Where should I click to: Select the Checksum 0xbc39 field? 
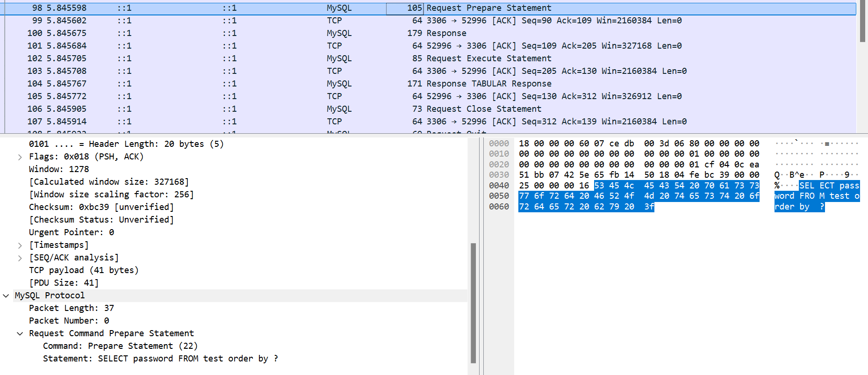point(101,207)
